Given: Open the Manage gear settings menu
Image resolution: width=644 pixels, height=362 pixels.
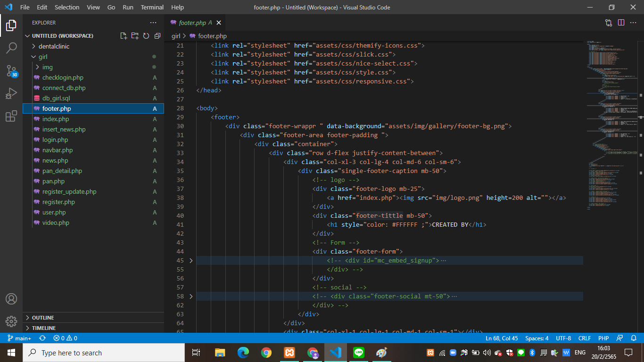Looking at the screenshot, I should tap(11, 321).
